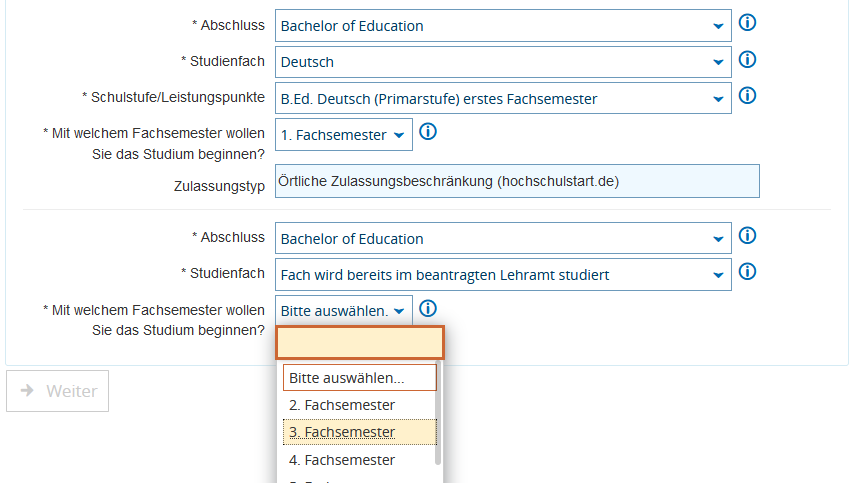
Task: Choose '3. Fachsemester' option
Action: pyautogui.click(x=342, y=432)
